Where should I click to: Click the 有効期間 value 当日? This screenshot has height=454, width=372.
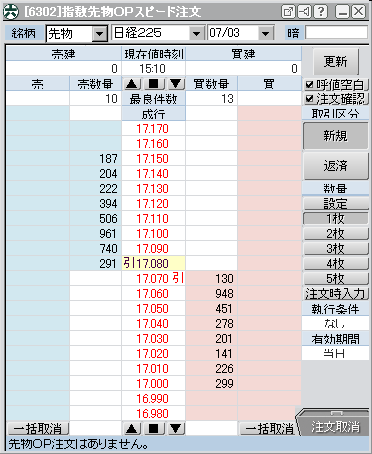(335, 353)
